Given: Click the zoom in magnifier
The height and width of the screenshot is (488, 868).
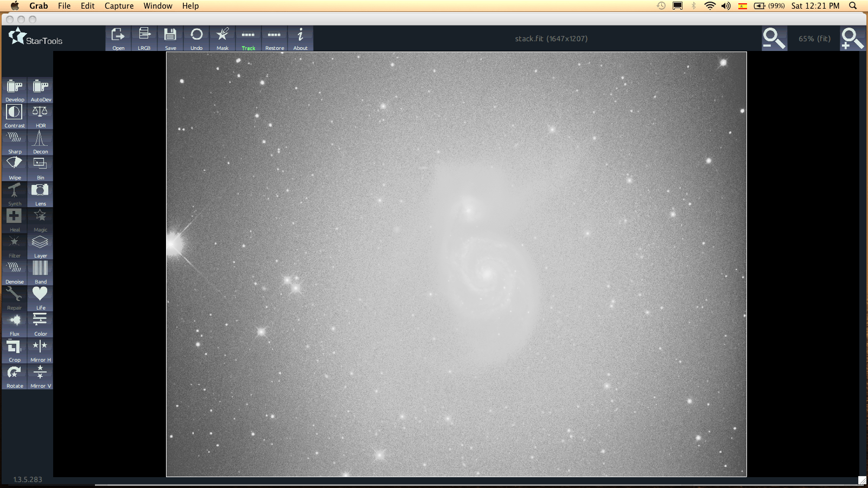Looking at the screenshot, I should (x=852, y=38).
